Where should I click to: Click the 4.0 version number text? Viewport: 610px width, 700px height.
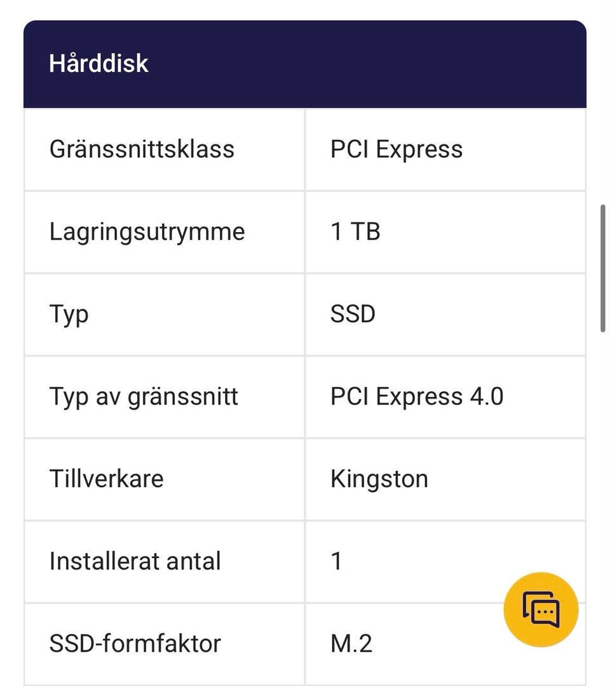486,397
